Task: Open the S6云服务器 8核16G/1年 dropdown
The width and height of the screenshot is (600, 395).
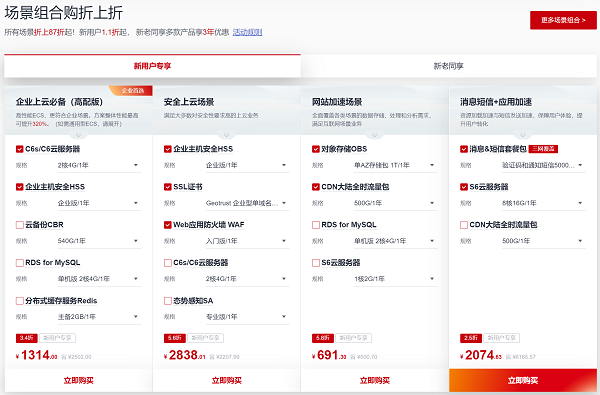Action: (543, 203)
